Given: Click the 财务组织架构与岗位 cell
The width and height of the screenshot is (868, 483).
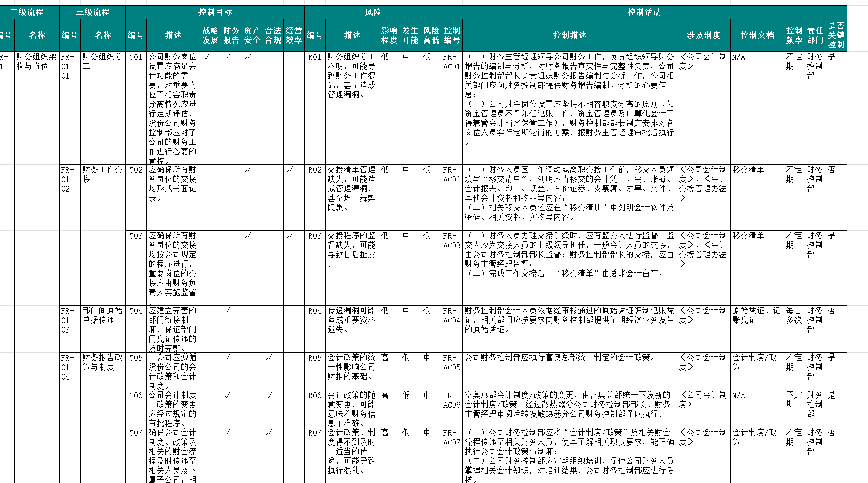Looking at the screenshot, I should click(37, 108).
